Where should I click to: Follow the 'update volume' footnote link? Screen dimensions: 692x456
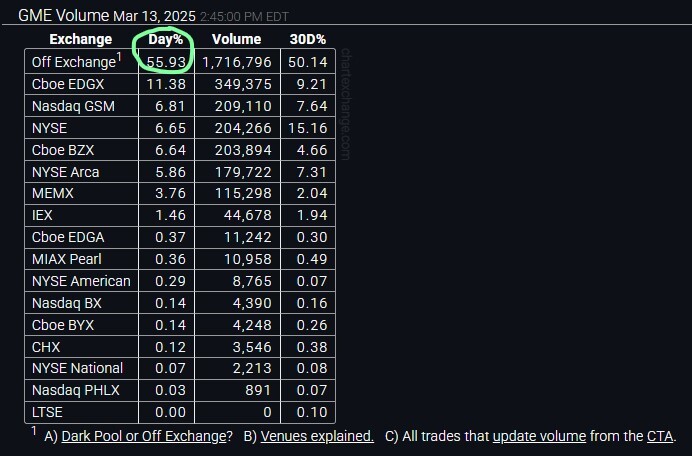click(539, 436)
